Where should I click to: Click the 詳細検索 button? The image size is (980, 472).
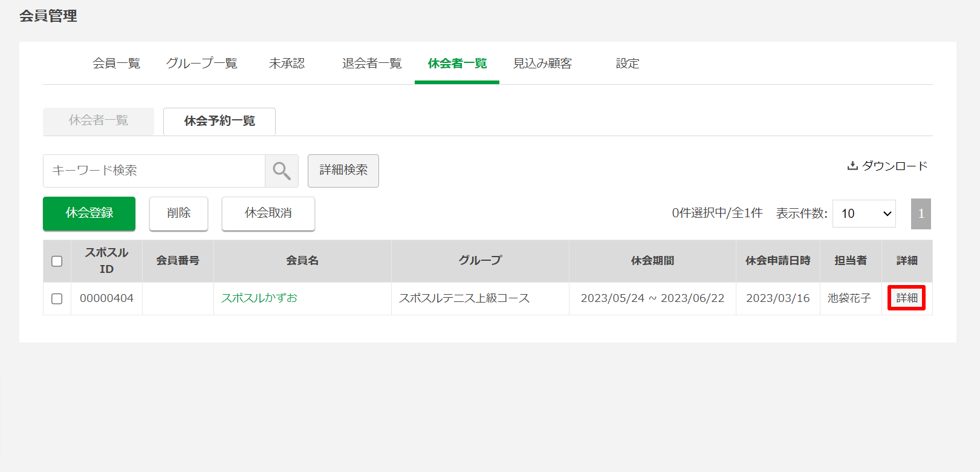coord(343,171)
